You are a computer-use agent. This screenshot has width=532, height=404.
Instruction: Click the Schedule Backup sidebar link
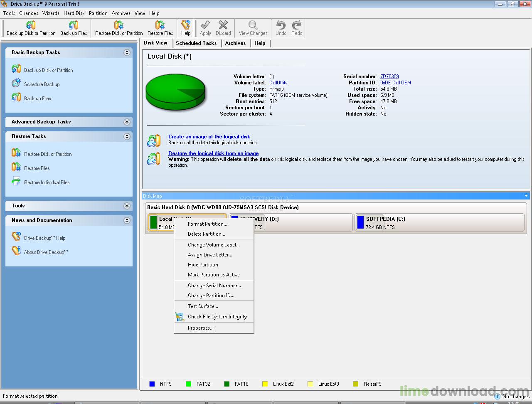42,84
